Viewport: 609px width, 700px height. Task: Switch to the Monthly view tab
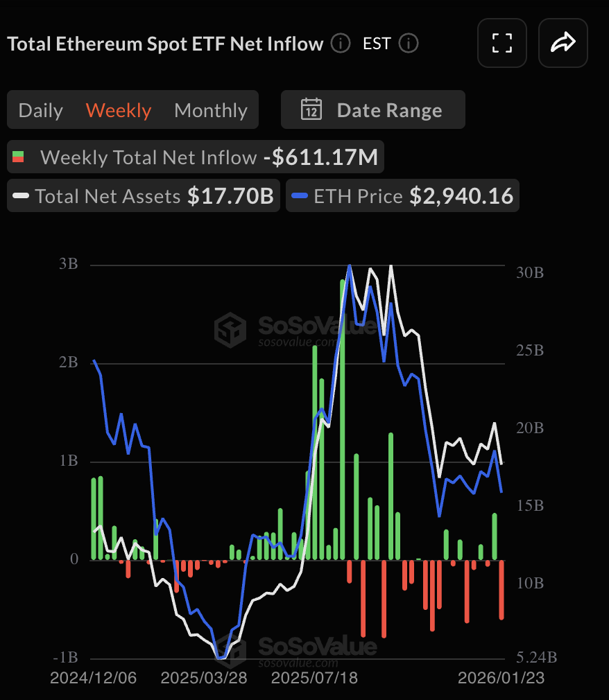[211, 110]
